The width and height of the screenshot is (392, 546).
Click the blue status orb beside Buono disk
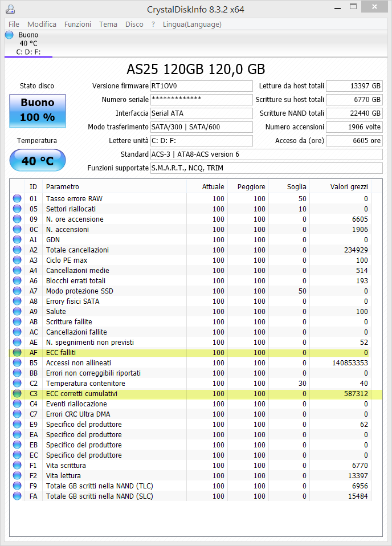[x=9, y=35]
